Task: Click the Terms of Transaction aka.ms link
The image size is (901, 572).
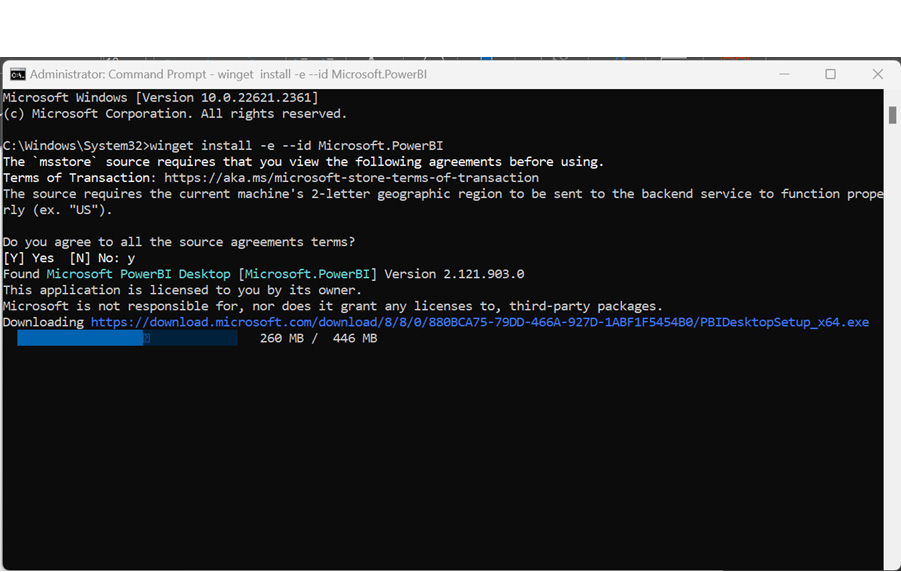Action: pyautogui.click(x=352, y=178)
